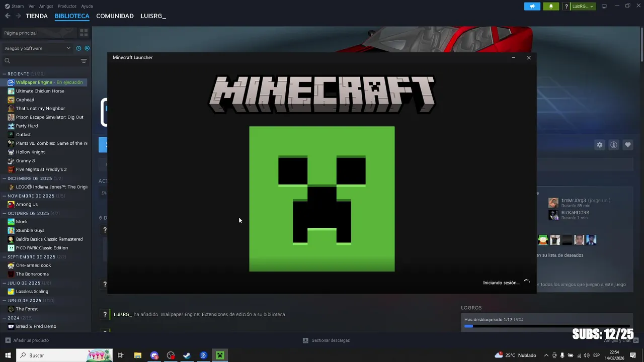Open advanced library filter icon
644x362 pixels.
(x=84, y=61)
